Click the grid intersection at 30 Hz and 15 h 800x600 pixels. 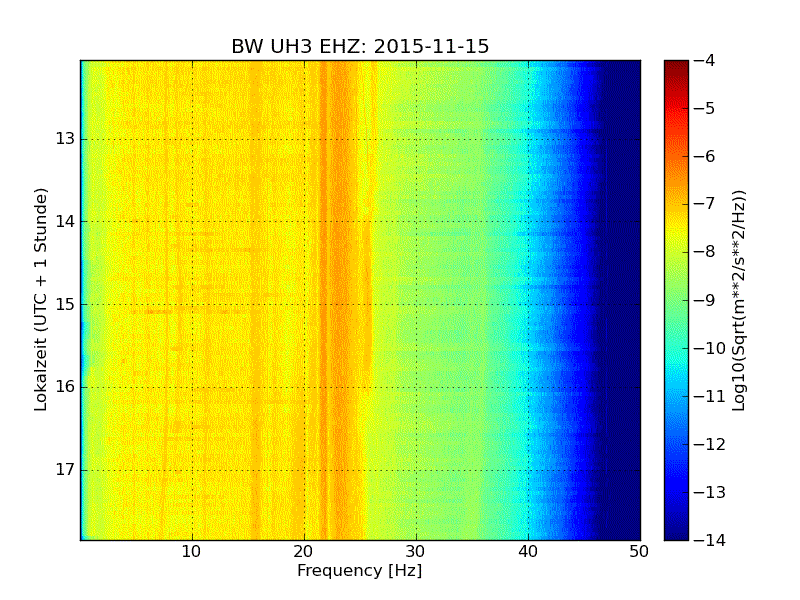click(x=416, y=305)
